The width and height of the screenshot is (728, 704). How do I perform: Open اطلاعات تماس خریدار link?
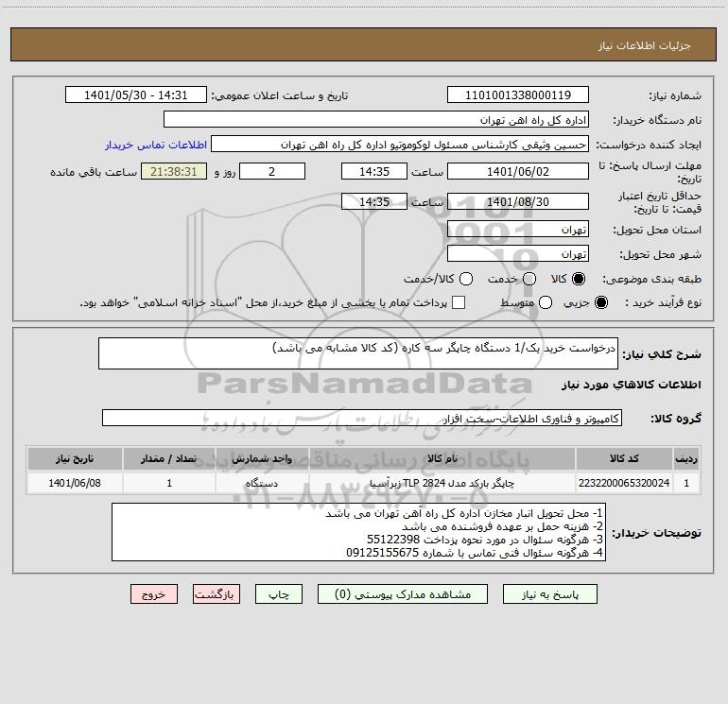pos(156,145)
